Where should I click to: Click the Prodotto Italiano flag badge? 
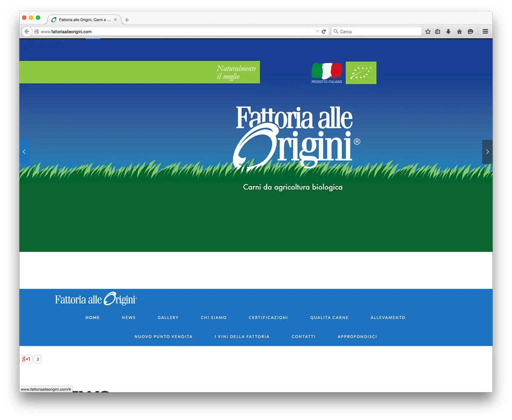[x=327, y=73]
